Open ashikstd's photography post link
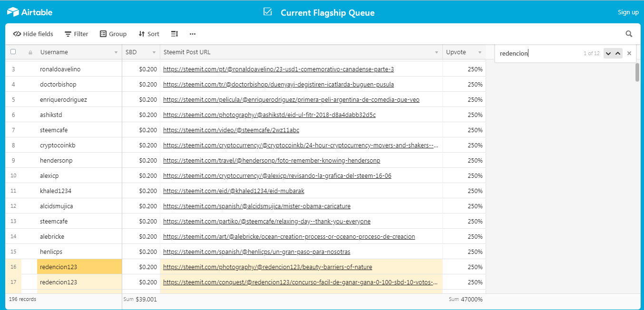This screenshot has height=310, width=644. [x=269, y=115]
